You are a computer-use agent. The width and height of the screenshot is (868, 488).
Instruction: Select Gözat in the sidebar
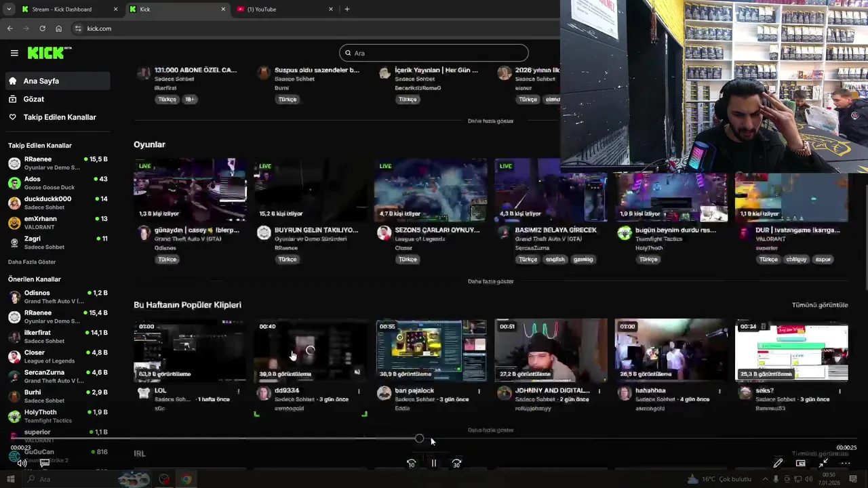[x=57, y=99]
